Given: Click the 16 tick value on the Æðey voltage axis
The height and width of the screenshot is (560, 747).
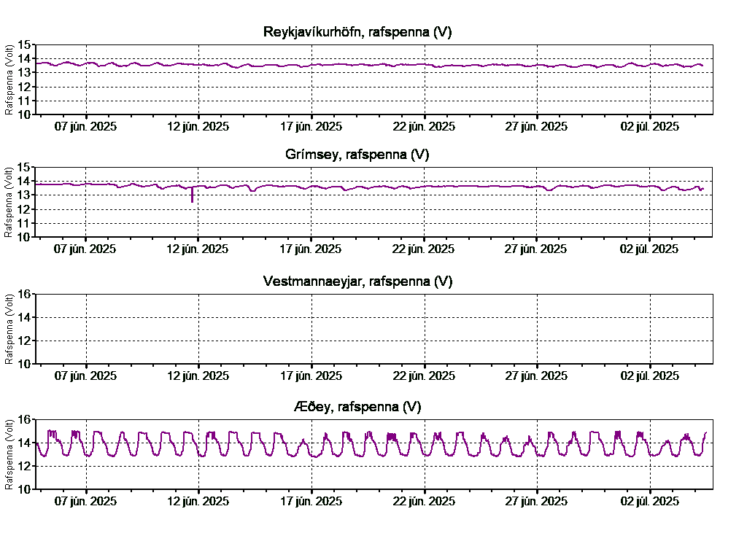Looking at the screenshot, I should 24,419.
